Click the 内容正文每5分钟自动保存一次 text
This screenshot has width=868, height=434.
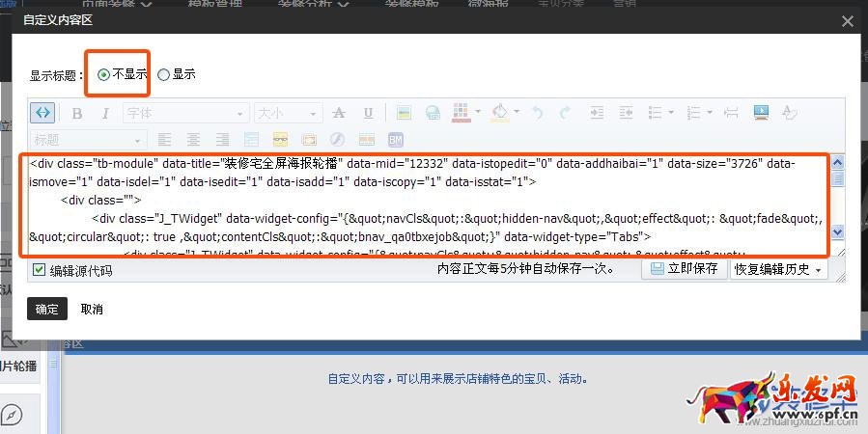(525, 269)
